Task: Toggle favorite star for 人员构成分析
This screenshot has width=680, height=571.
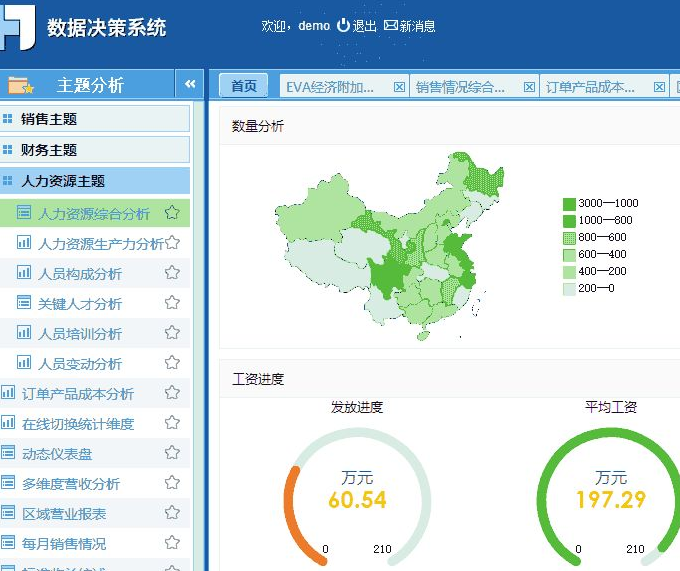Action: click(x=172, y=273)
